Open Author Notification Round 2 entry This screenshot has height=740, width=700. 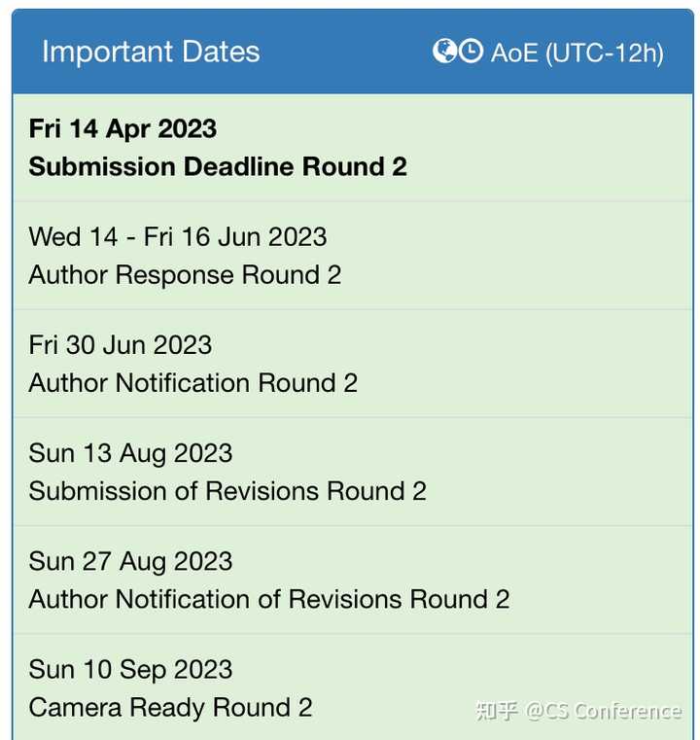(193, 383)
